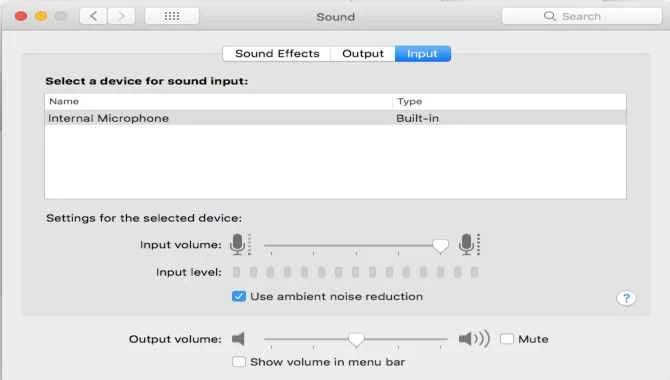Click the low input volume microphone icon

click(x=240, y=244)
